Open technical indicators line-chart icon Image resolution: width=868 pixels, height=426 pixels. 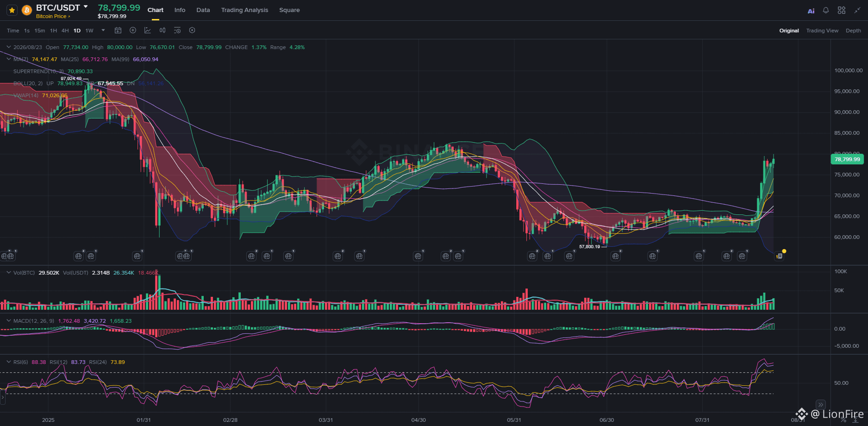148,30
